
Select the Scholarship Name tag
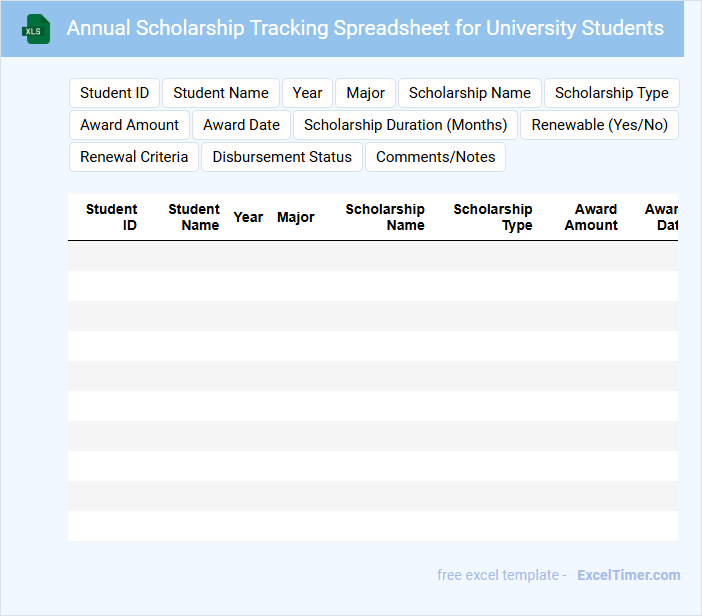point(470,93)
